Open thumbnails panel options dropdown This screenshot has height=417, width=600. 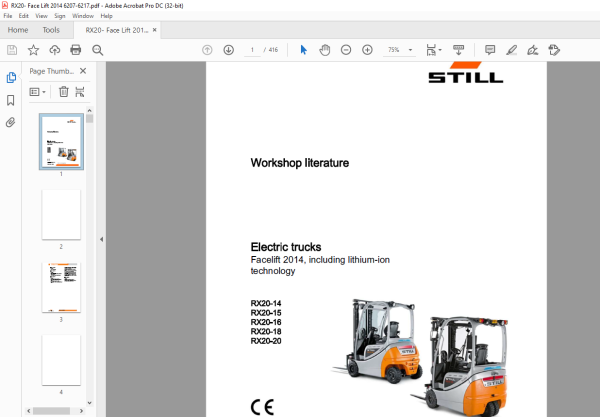click(38, 92)
